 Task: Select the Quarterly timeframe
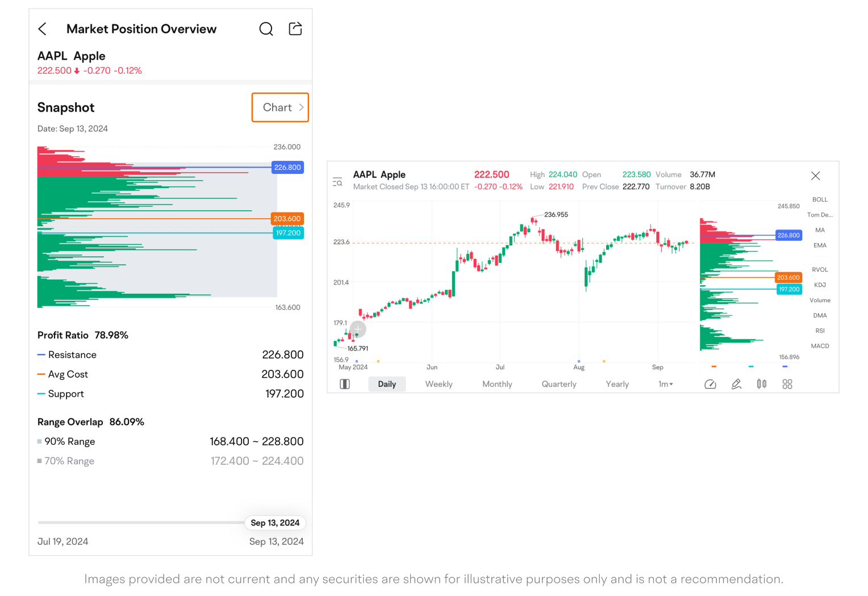(558, 384)
